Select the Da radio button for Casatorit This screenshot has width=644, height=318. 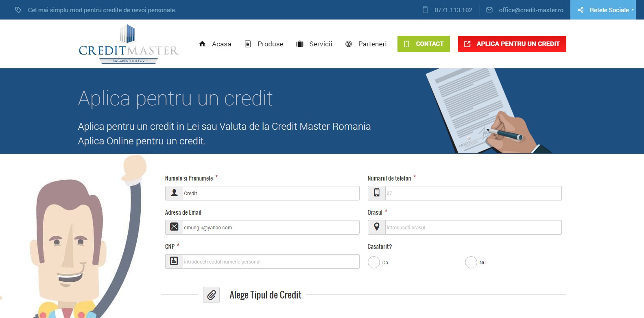tap(373, 262)
